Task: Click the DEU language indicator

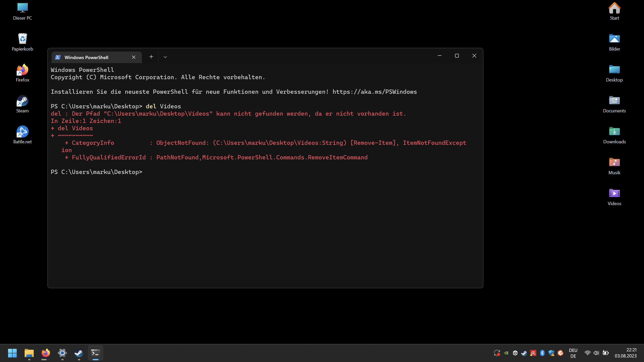Action: [573, 353]
